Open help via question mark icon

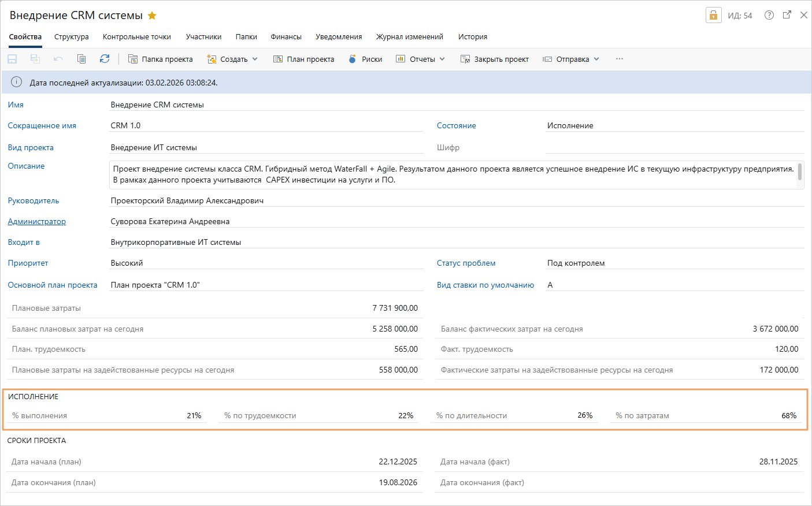point(769,16)
